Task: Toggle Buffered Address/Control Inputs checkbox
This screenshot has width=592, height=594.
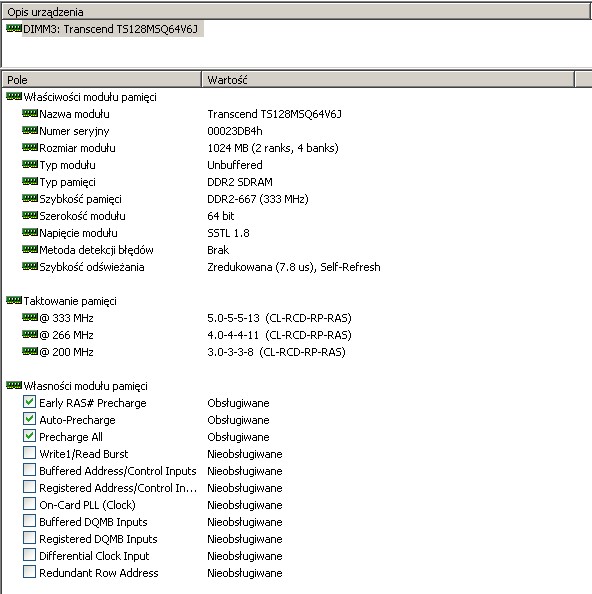Action: pyautogui.click(x=30, y=470)
